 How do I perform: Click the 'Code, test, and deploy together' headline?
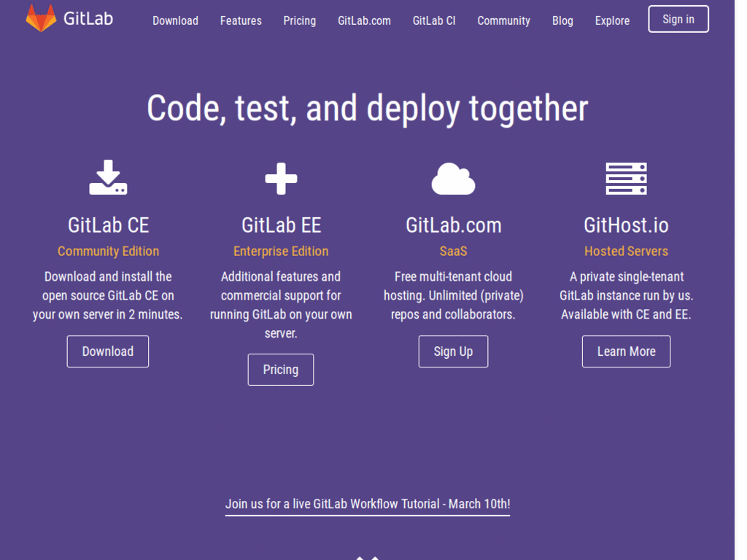click(368, 109)
